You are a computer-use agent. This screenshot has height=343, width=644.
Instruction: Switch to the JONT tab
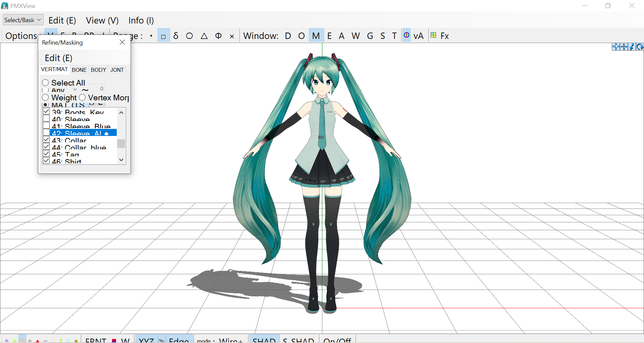coord(117,70)
